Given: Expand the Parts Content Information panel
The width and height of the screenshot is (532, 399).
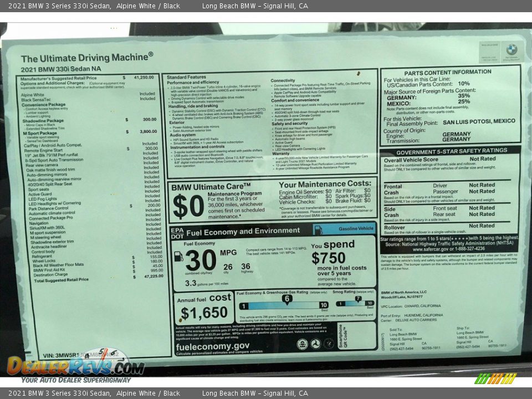Looking at the screenshot, I should [449, 71].
